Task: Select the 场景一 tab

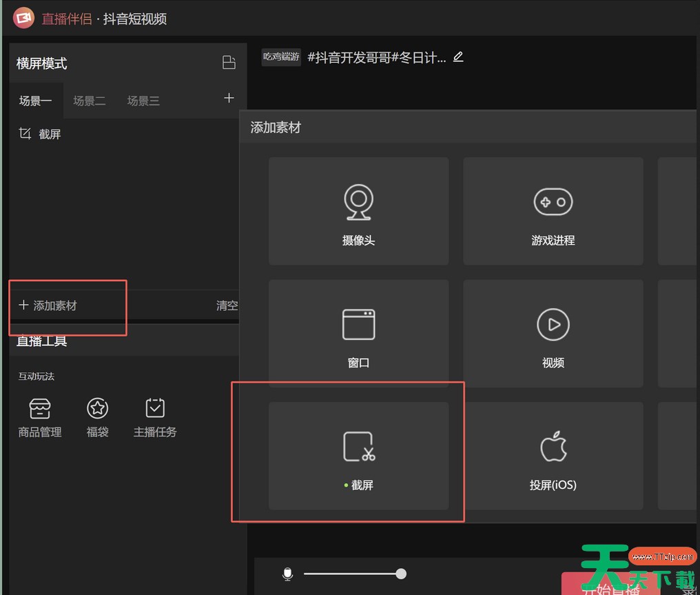Action: coord(36,101)
